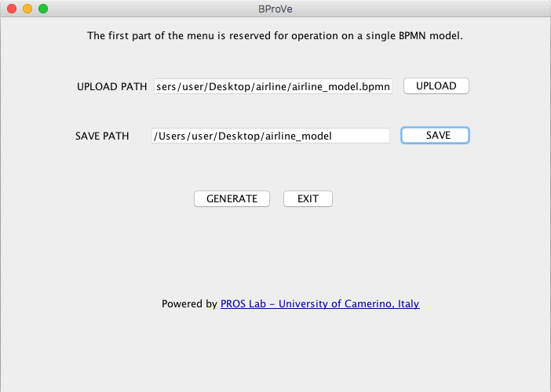Place caret after airline_model.bpmn in upload field

pyautogui.click(x=390, y=87)
